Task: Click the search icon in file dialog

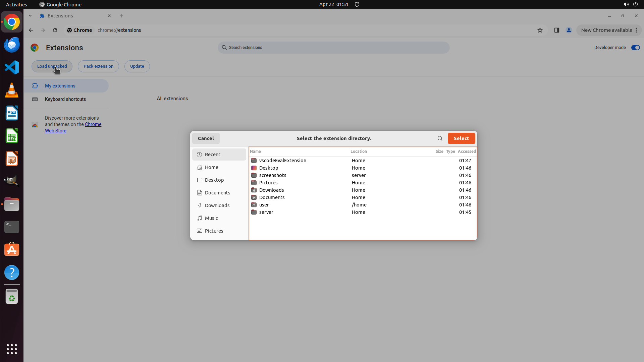Action: tap(440, 138)
